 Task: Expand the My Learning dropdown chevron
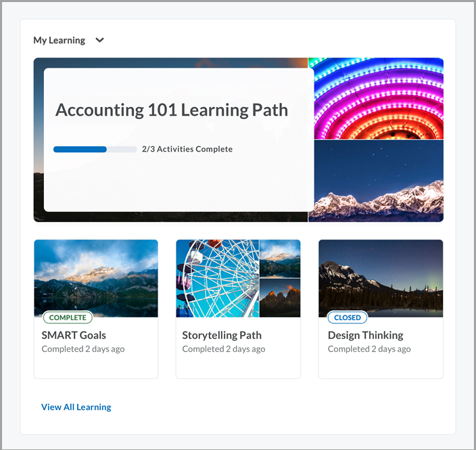pos(99,40)
